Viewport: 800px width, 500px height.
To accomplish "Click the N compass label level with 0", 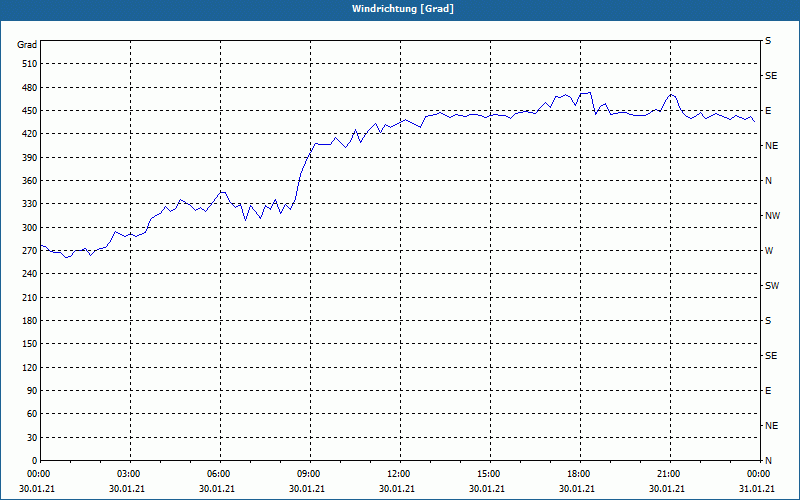I will (769, 461).
